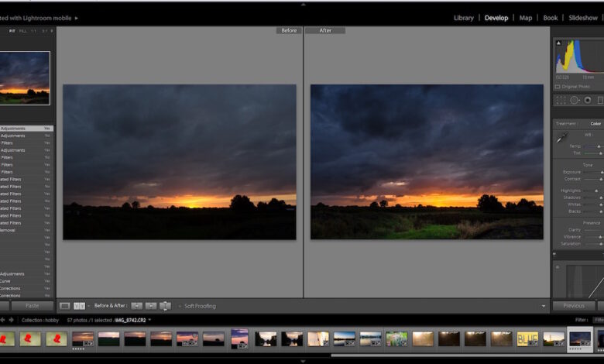Click the Paste settings button
Viewport: 604px width, 364px height.
tap(32, 306)
